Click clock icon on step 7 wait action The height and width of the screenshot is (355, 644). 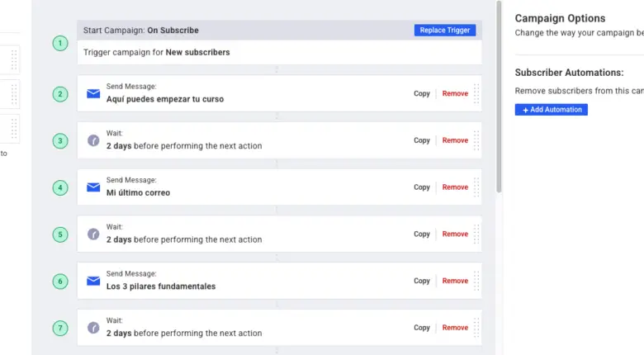point(93,328)
